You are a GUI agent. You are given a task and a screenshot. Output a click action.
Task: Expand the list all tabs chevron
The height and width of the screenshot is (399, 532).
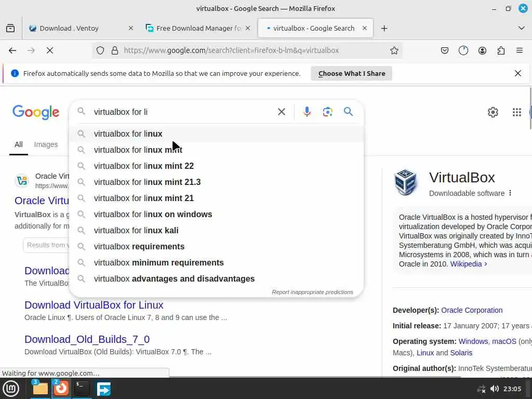522,28
